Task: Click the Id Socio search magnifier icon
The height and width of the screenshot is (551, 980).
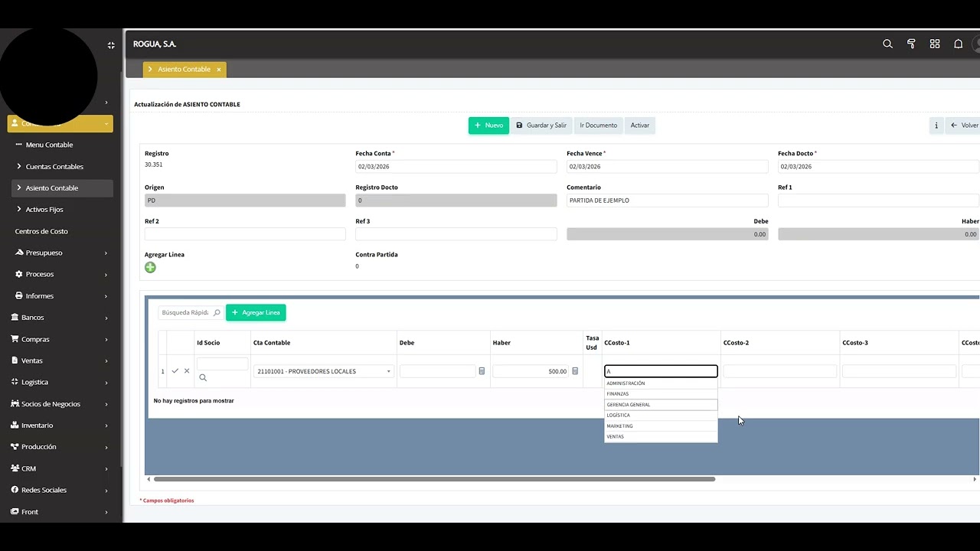Action: coord(203,378)
